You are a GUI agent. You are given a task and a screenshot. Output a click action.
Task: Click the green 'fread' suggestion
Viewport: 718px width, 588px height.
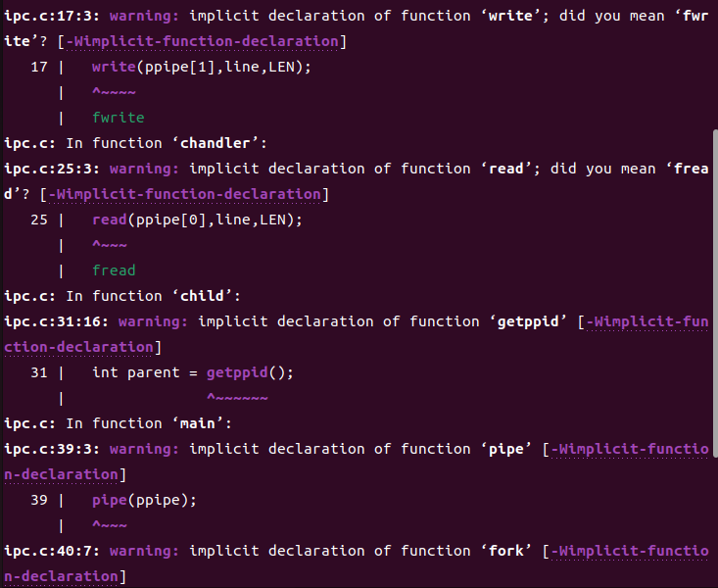114,270
